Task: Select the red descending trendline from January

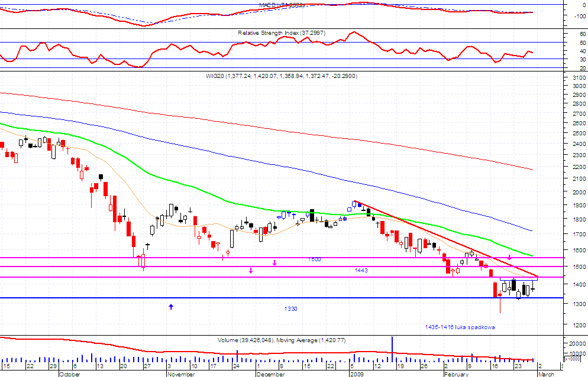Action: point(445,239)
